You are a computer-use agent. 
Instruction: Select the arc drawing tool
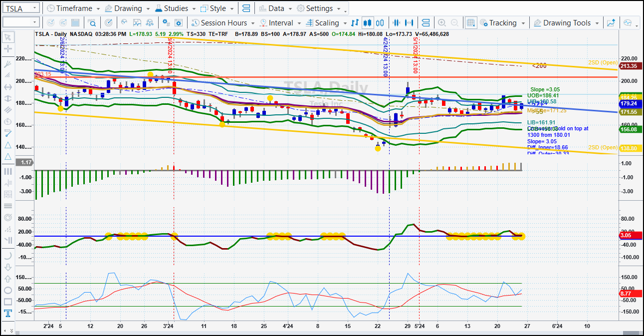click(x=8, y=255)
